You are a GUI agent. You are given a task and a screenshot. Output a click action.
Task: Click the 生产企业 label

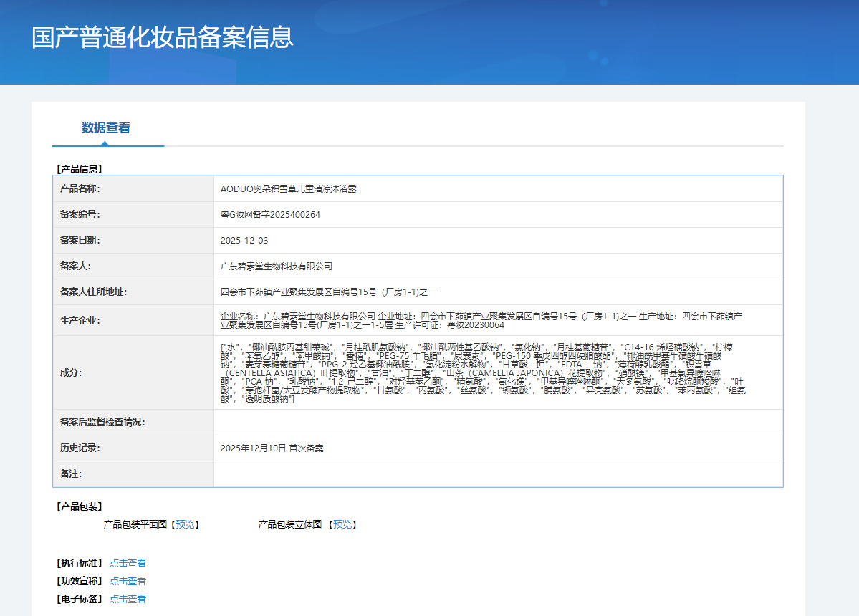tap(80, 320)
